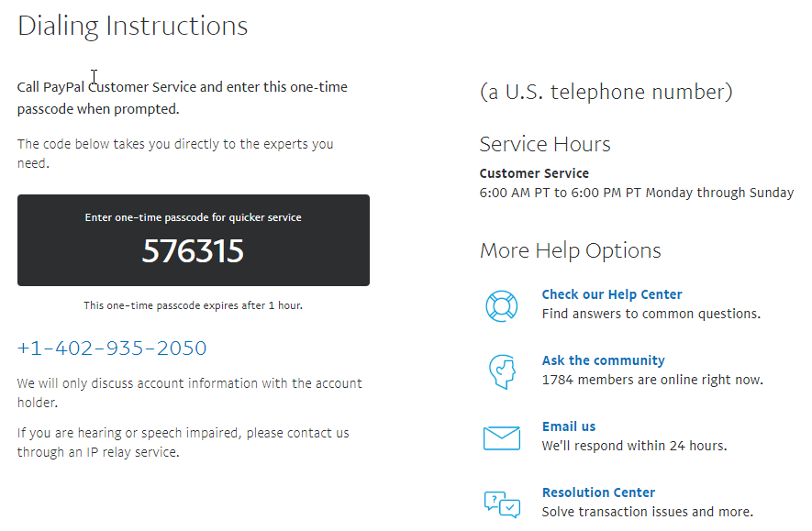Click the Service Hours heading
Viewport: 812px width, 531px height.
(545, 144)
